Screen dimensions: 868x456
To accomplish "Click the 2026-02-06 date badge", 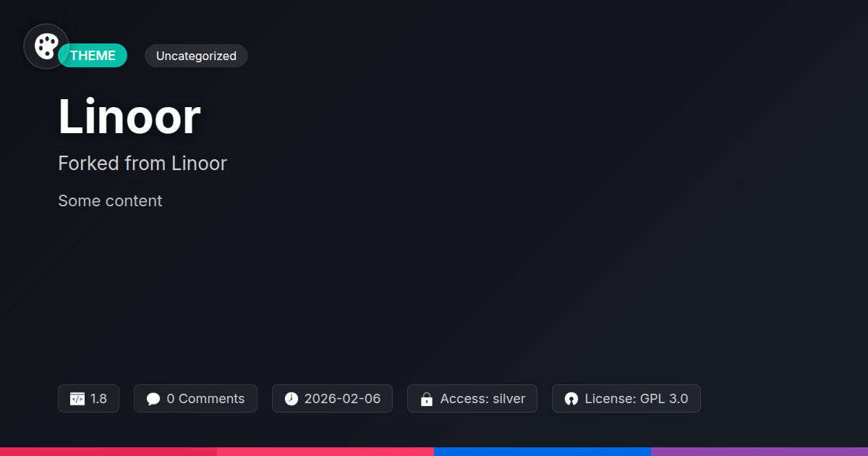I will tap(332, 399).
